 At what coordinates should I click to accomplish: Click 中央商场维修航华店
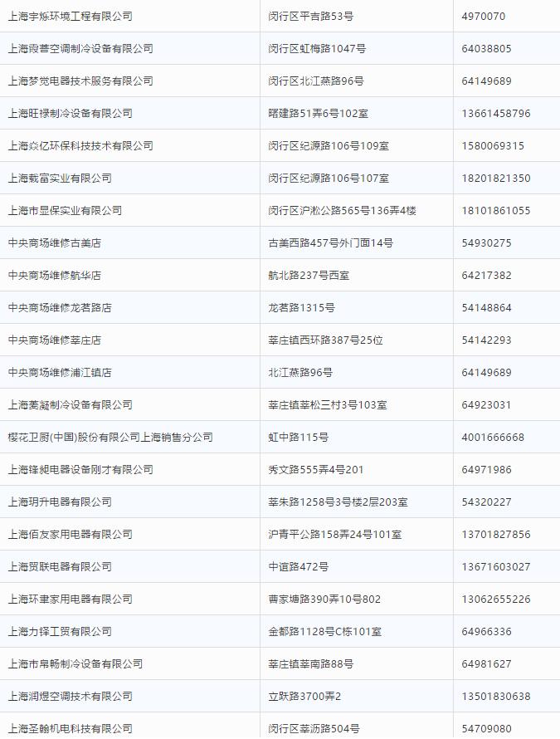pyautogui.click(x=55, y=276)
